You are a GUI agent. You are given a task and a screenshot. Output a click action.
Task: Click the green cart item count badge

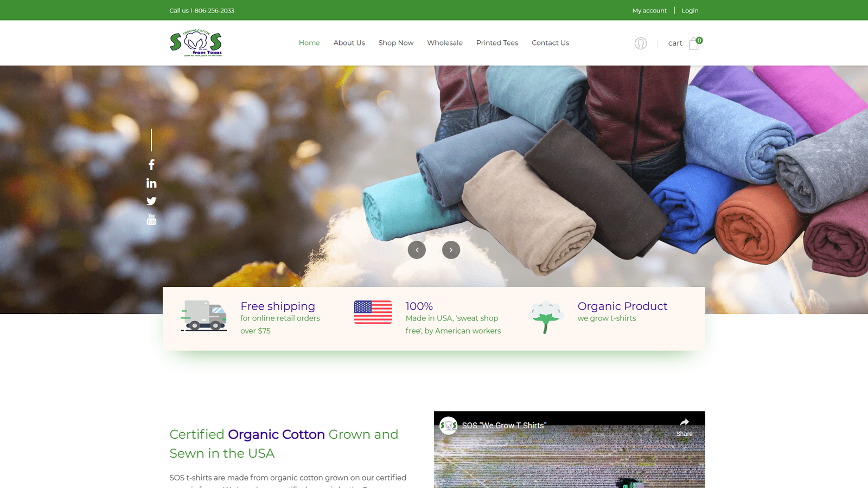pos(699,40)
